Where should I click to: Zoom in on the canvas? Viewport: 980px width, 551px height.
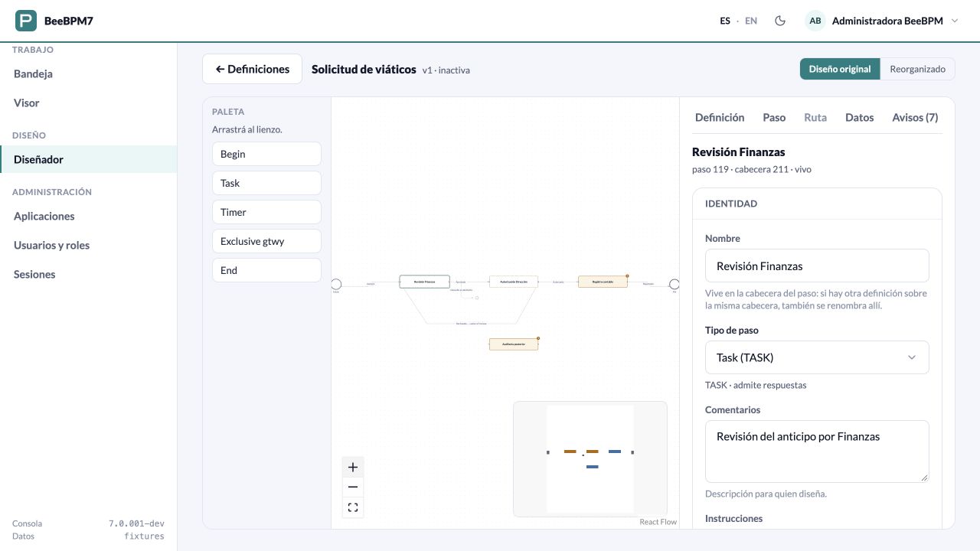tap(353, 467)
